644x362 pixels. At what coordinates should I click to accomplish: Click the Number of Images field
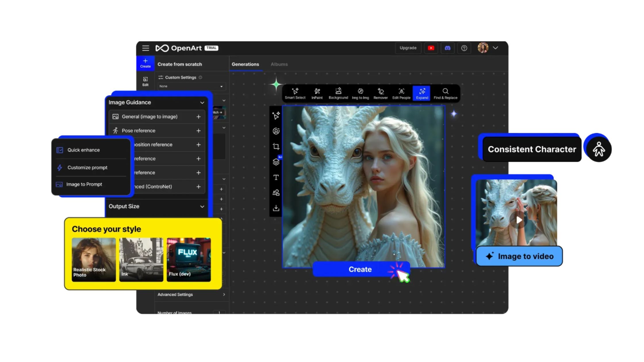pyautogui.click(x=219, y=312)
